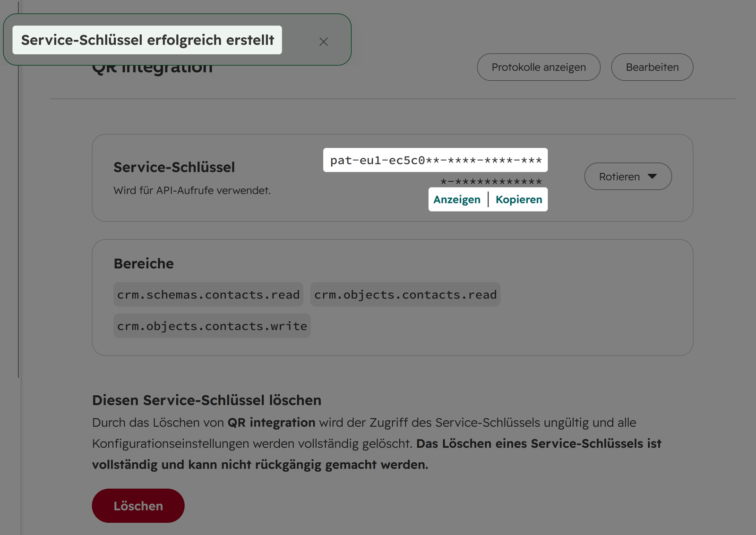Click the Diesen Service-Schlüssel löschen heading
Viewport: 756px width, 535px height.
pyautogui.click(x=206, y=400)
